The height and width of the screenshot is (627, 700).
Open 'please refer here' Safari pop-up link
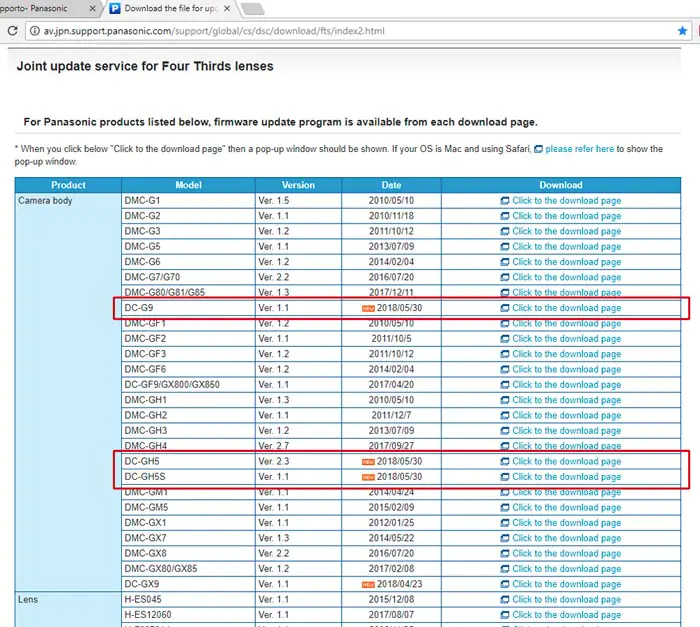pos(579,149)
